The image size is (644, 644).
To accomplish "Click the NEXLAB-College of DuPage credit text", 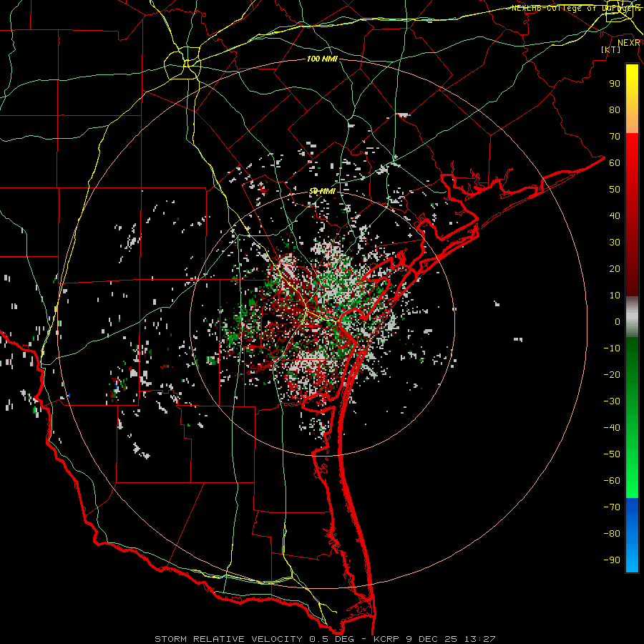I will (575, 8).
